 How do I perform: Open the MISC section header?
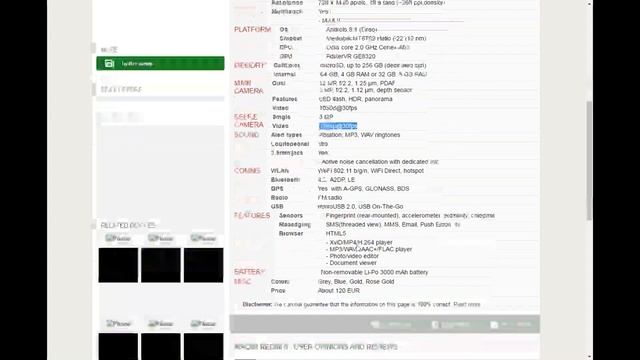242,282
